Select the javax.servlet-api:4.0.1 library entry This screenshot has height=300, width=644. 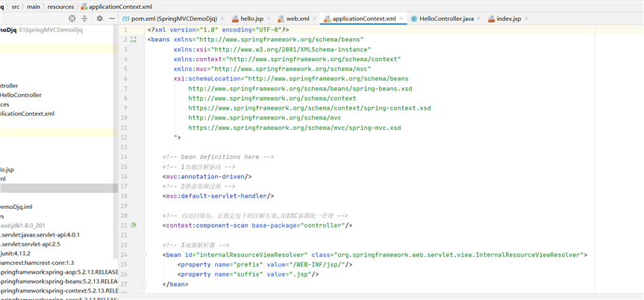click(x=40, y=234)
